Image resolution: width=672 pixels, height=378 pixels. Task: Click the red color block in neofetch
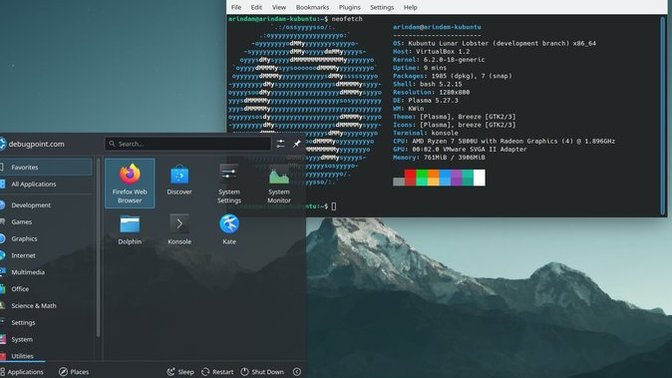[x=410, y=177]
